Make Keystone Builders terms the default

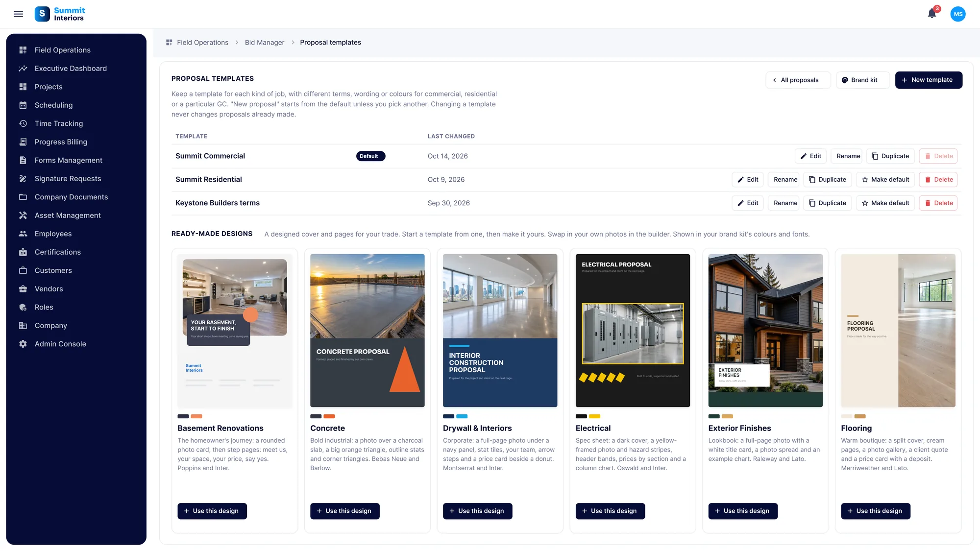(x=885, y=203)
